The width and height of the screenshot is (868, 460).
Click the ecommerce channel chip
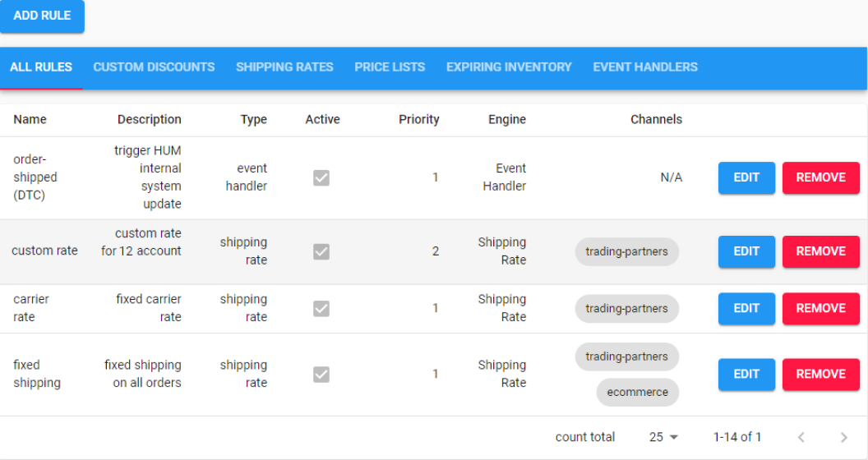(638, 393)
